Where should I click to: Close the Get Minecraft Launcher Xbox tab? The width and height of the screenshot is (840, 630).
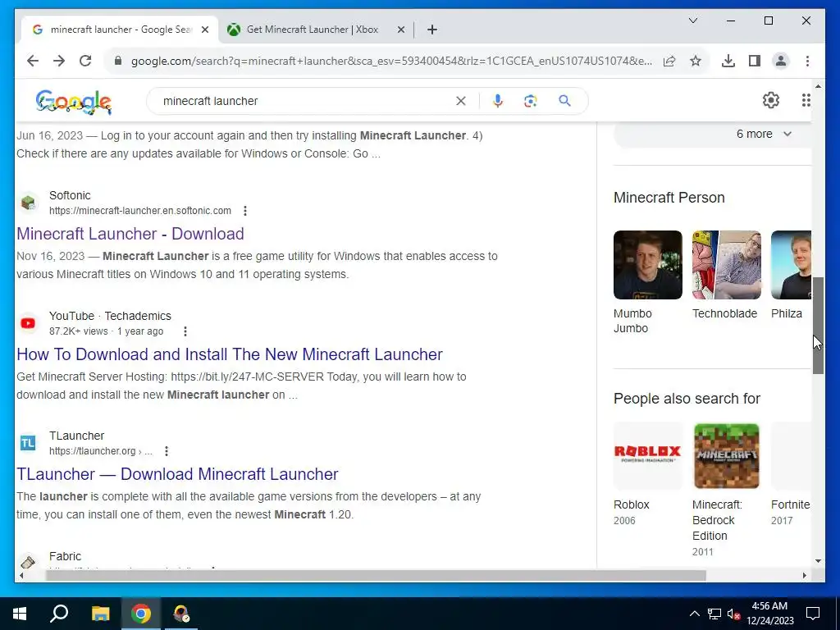[400, 30]
